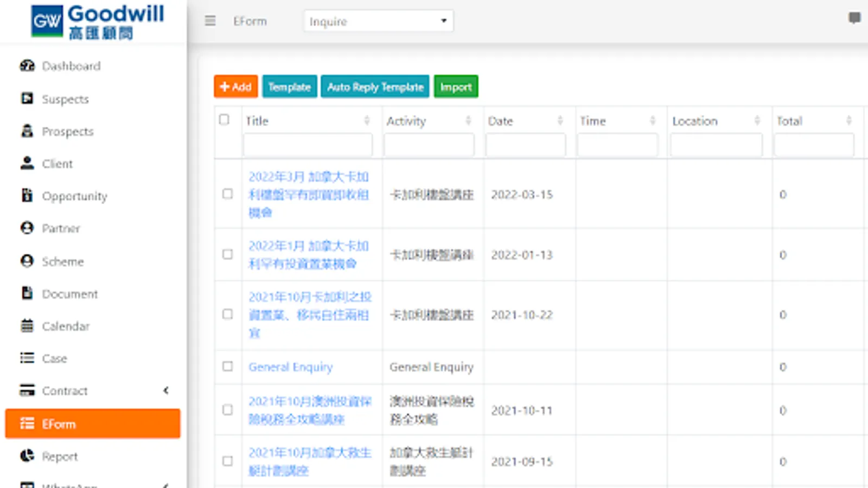Click the Location filter input

coord(716,145)
